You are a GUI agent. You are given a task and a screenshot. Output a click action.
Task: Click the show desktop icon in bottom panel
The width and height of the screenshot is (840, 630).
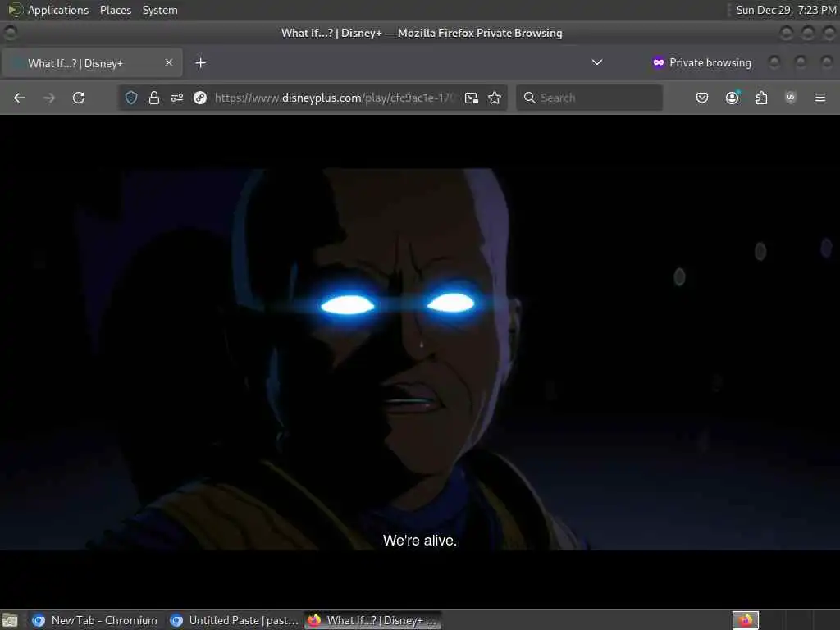tap(10, 621)
